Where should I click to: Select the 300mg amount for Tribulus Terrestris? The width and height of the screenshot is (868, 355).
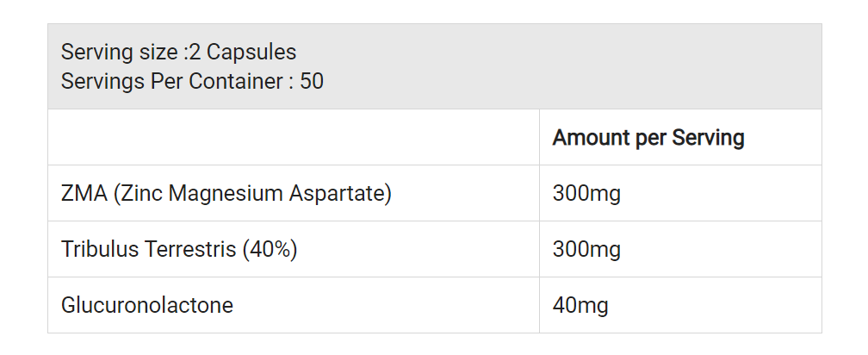(586, 250)
